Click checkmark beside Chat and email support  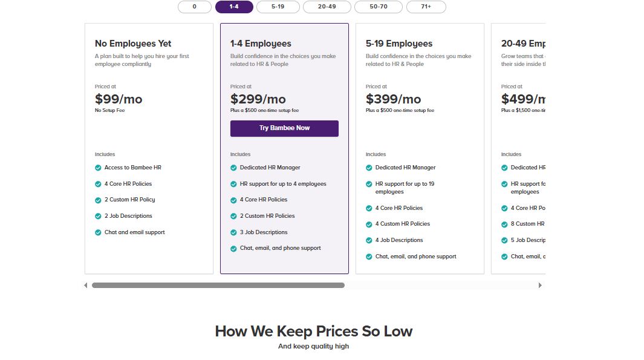(x=98, y=232)
